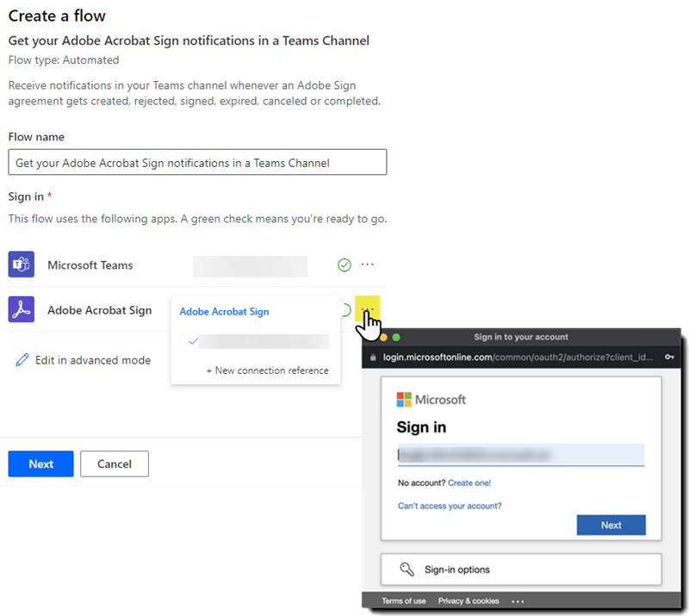Viewport: 689px width, 616px height.
Task: Click the green check beside Adobe Acrobat Sign
Action: (x=344, y=309)
